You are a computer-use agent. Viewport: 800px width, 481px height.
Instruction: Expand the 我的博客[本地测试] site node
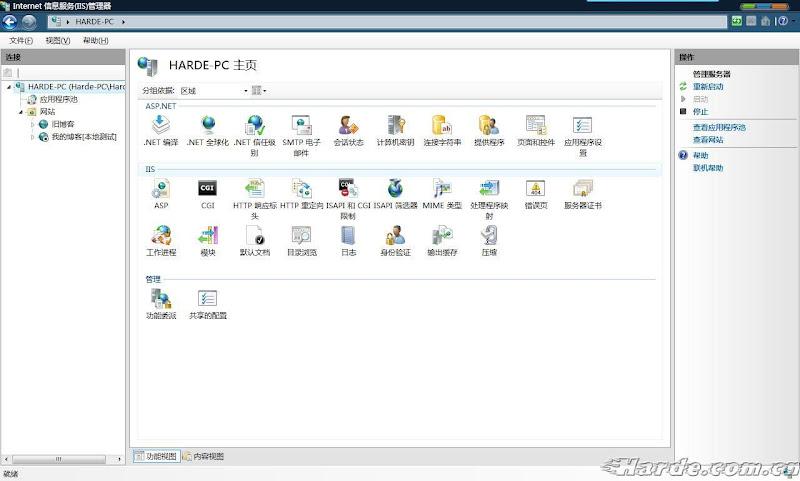(33, 137)
